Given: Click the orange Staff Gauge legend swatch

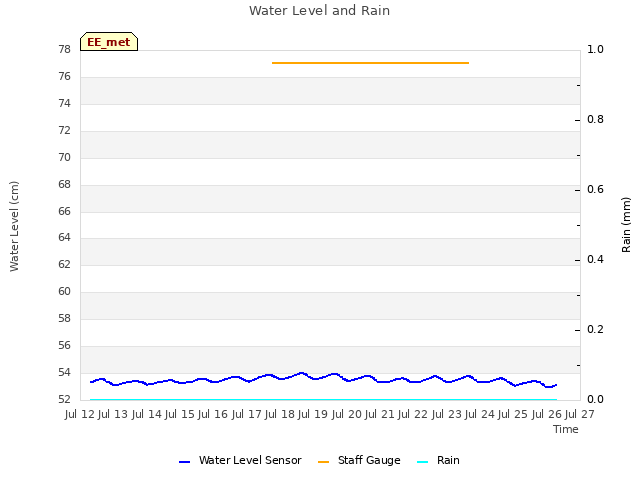Looking at the screenshot, I should point(323,462).
